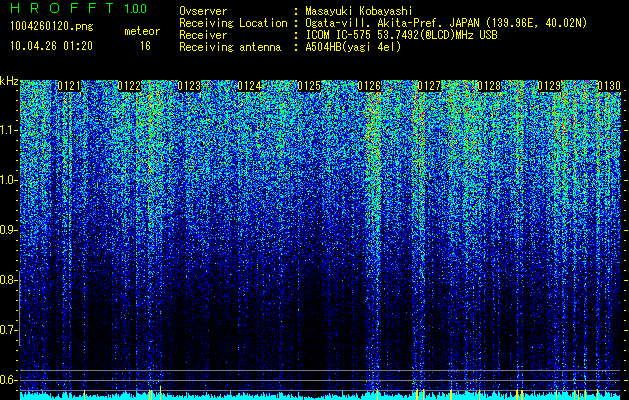Click the 'meteor' label
Screen dimensions: 629x400
pos(142,31)
